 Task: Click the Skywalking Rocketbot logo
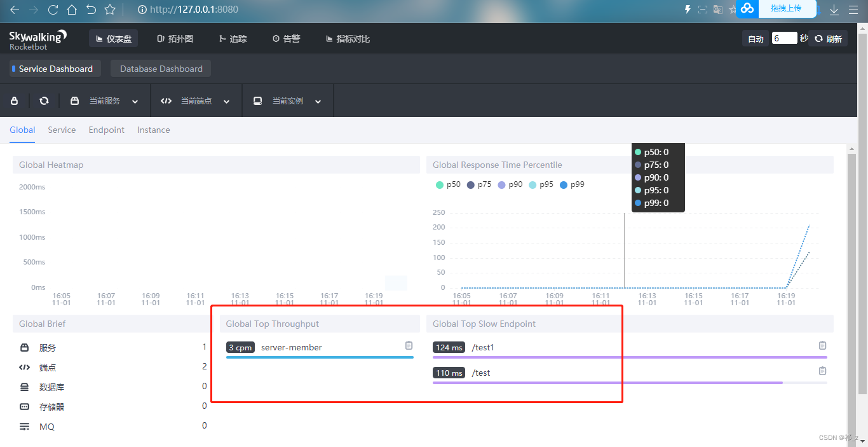pos(37,39)
